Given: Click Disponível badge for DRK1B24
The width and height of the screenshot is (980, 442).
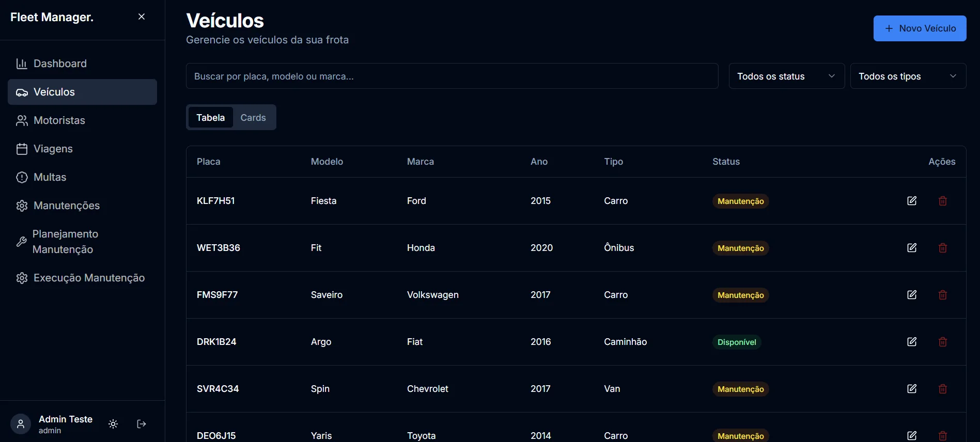Looking at the screenshot, I should (737, 342).
